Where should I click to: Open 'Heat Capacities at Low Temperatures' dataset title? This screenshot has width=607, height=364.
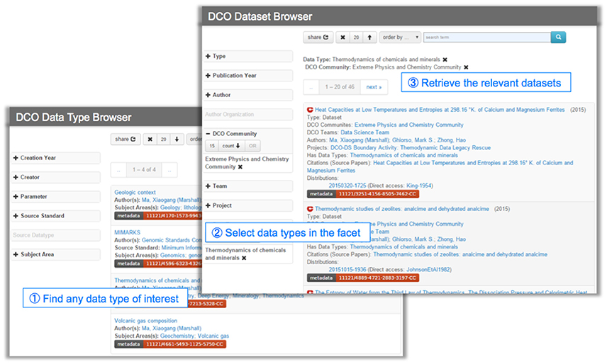440,110
